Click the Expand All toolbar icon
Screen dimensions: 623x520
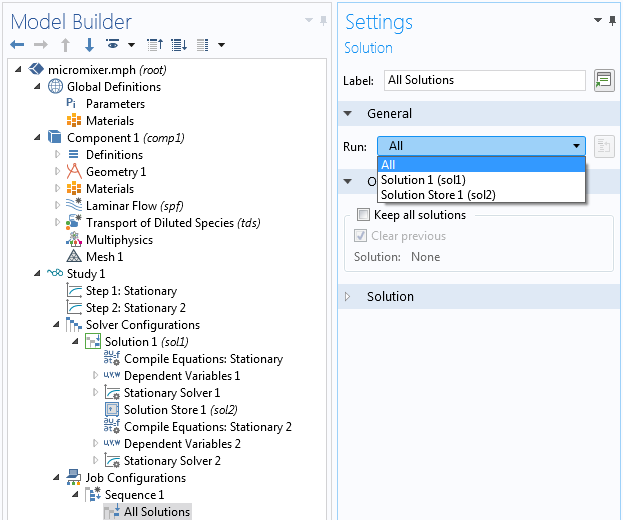[x=179, y=45]
